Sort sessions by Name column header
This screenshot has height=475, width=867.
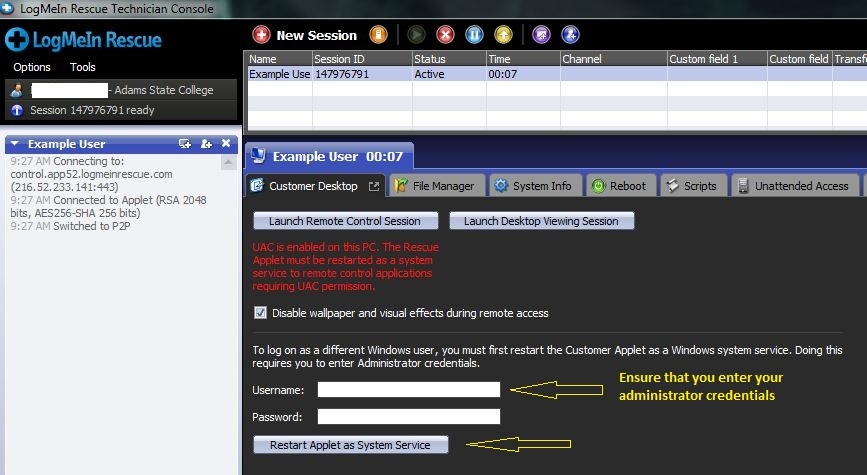point(279,59)
